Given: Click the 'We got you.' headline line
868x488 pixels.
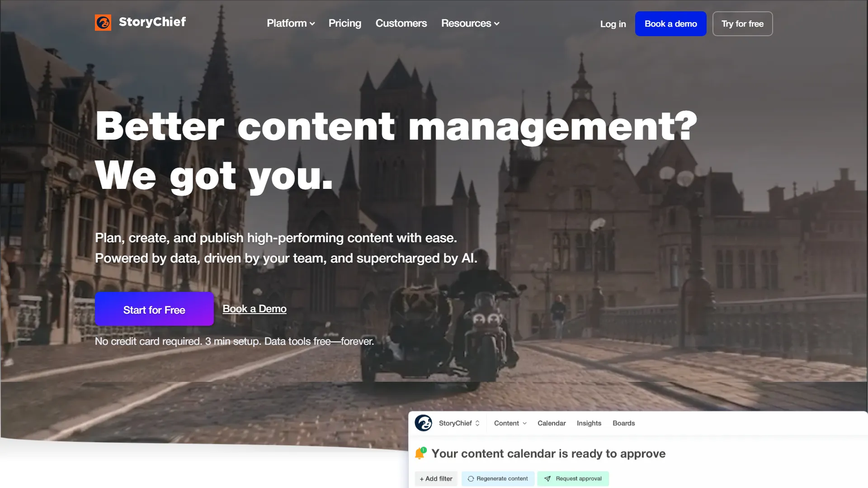Looking at the screenshot, I should pyautogui.click(x=214, y=176).
